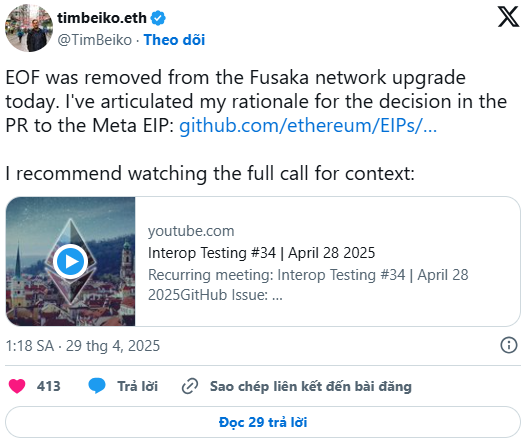The width and height of the screenshot is (528, 443).
Task: Open Đọc 29 trả lời replies button
Action: tap(263, 422)
